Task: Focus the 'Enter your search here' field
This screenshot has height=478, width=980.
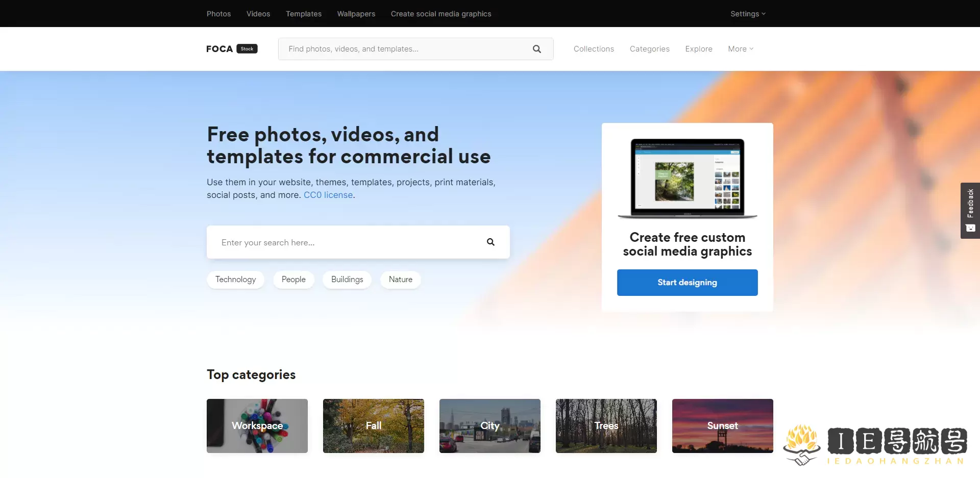Action: click(347, 242)
